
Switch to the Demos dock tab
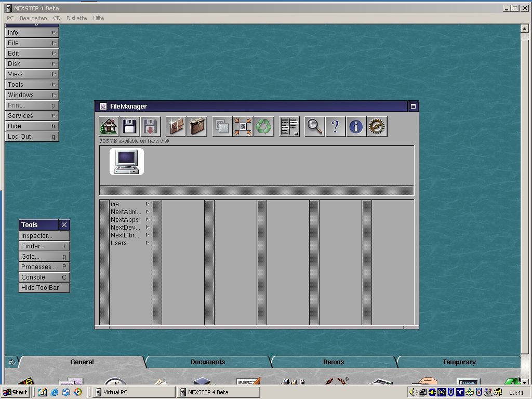tap(334, 362)
